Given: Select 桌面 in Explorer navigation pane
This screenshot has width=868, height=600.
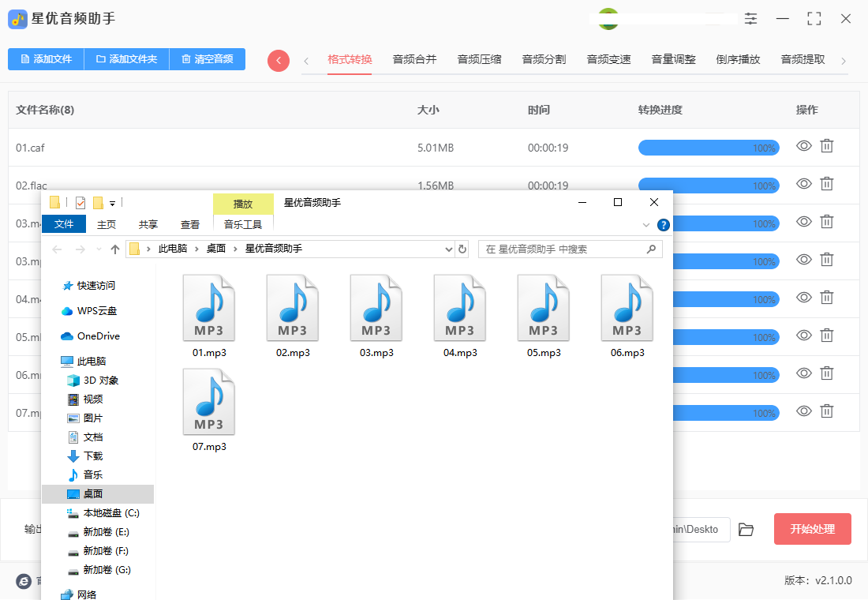Looking at the screenshot, I should [x=98, y=493].
